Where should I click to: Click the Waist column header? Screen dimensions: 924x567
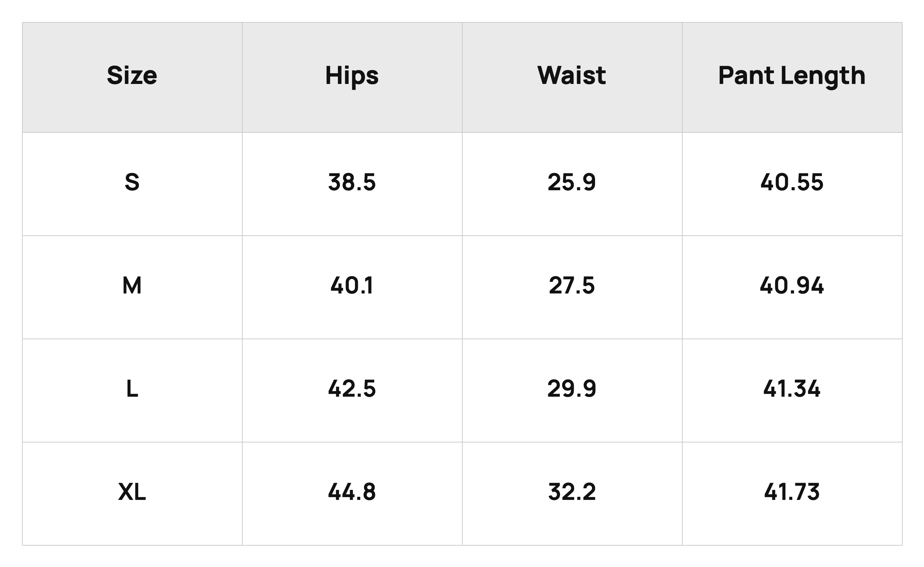572,77
